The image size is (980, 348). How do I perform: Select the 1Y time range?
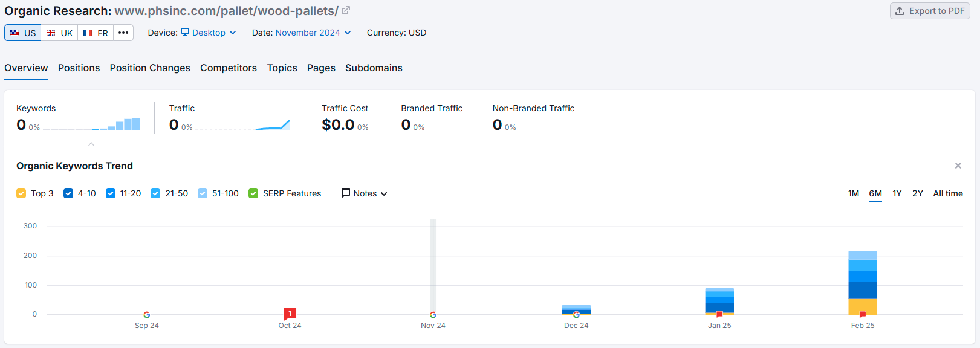tap(897, 193)
